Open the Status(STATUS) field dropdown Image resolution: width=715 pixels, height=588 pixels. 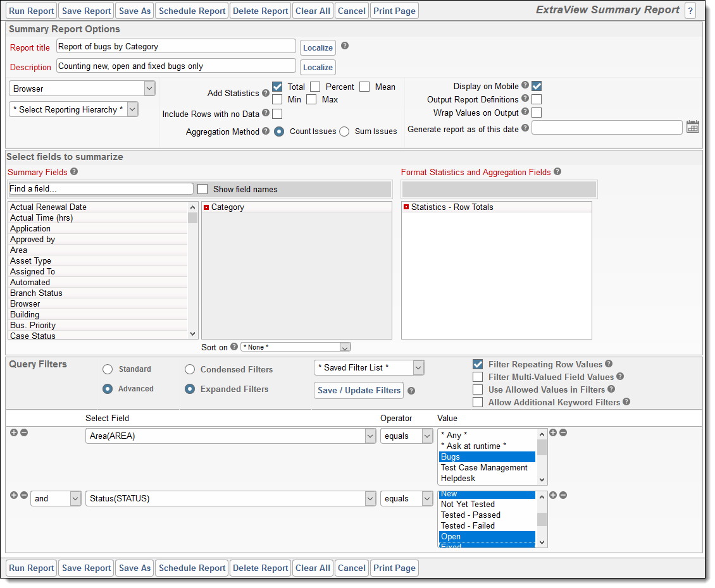click(231, 499)
